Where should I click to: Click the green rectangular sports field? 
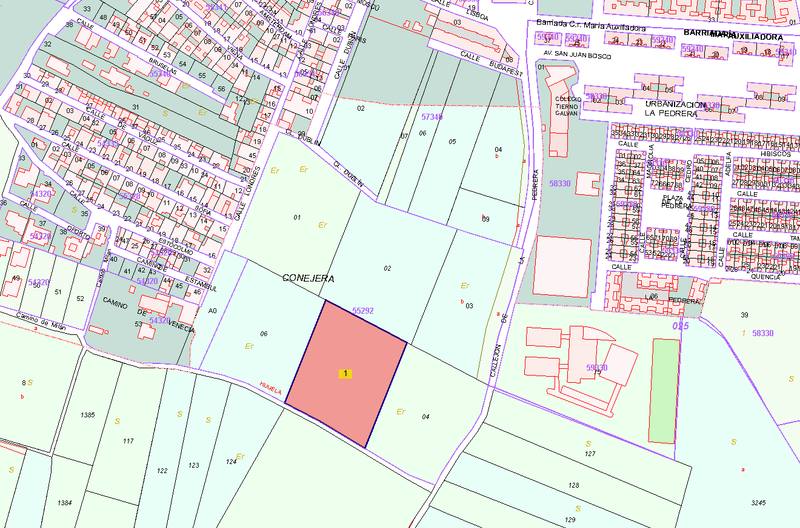pos(664,391)
